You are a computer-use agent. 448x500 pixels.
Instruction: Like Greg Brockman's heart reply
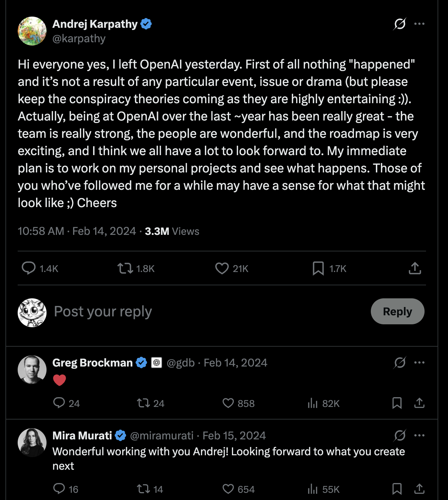coord(228,403)
